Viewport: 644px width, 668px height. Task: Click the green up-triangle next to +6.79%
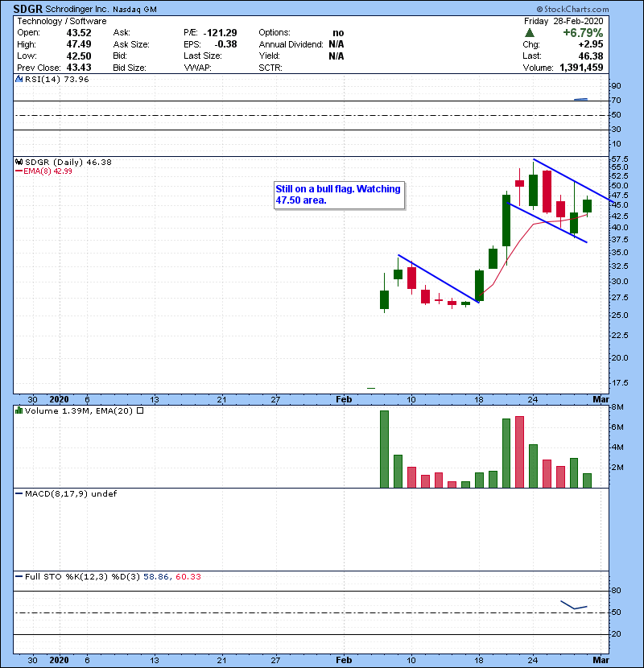pyautogui.click(x=530, y=33)
